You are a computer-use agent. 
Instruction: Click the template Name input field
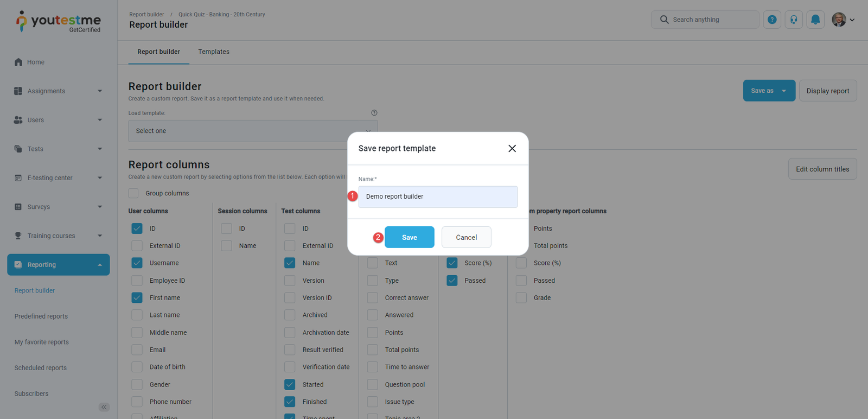pyautogui.click(x=438, y=196)
